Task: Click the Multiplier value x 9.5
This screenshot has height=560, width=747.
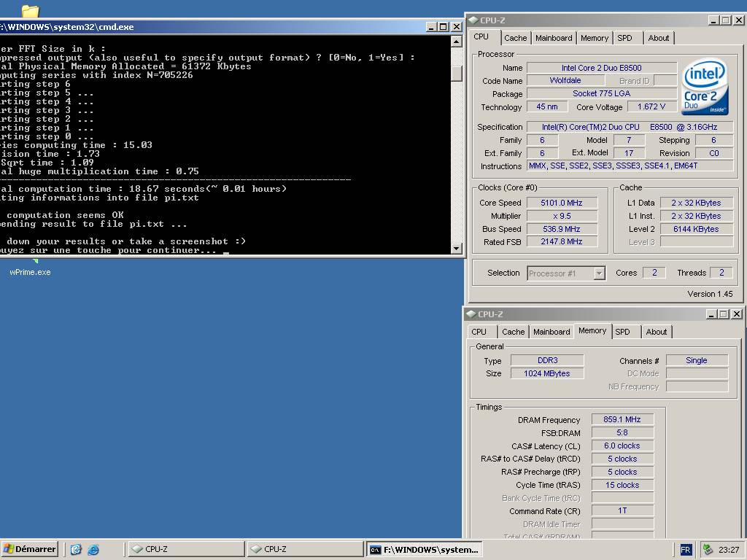Action: pyautogui.click(x=562, y=216)
